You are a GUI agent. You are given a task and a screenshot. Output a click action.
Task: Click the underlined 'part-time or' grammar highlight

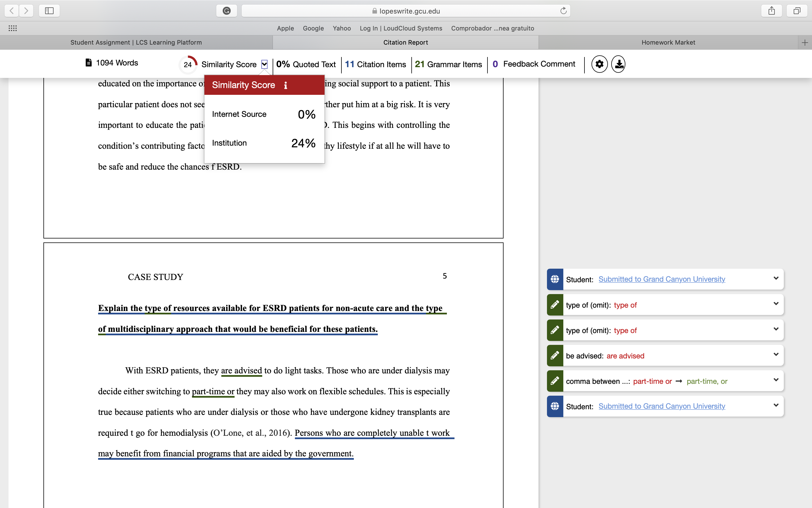pyautogui.click(x=213, y=391)
